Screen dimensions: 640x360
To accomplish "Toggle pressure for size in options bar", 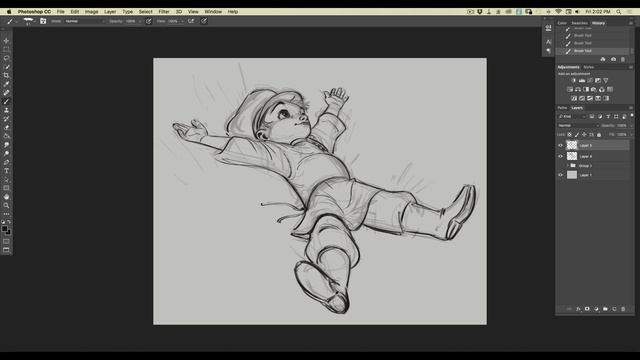I will 204,21.
